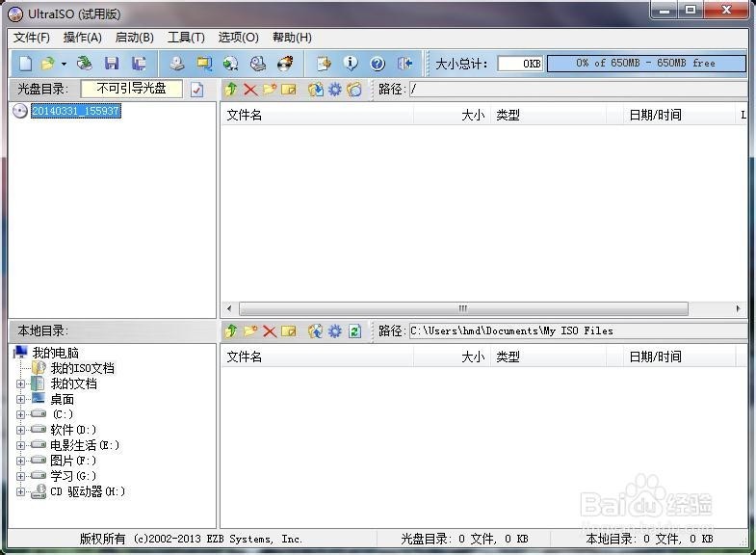Screen dimensions: 756x555
Task: Expand the 图片(F:) drive node
Action: (20, 461)
